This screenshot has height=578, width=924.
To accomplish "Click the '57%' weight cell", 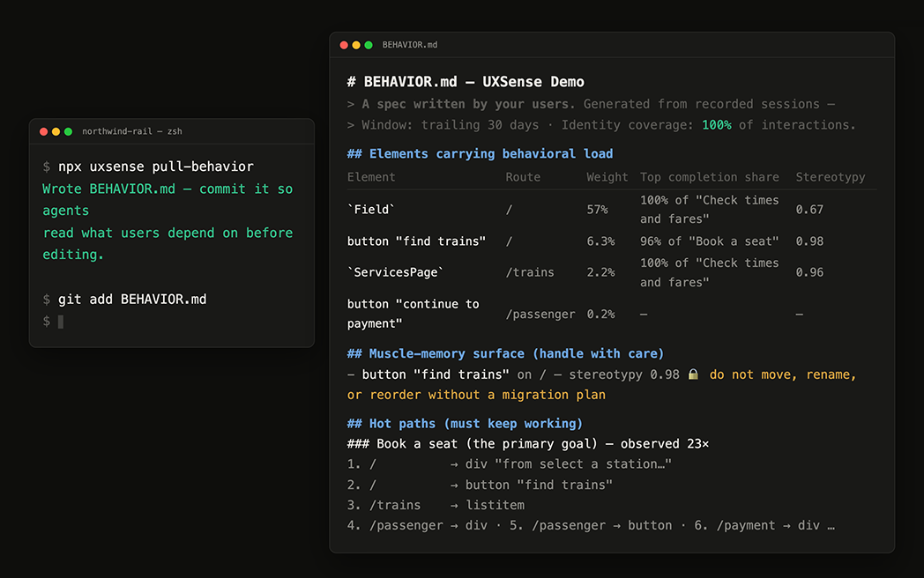I will [597, 210].
